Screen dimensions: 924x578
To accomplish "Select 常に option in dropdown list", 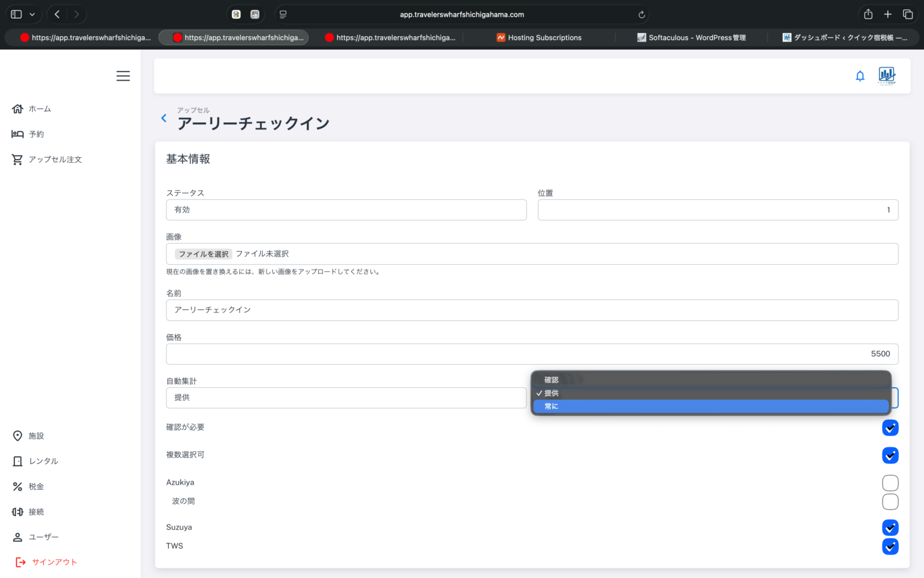I will 710,406.
